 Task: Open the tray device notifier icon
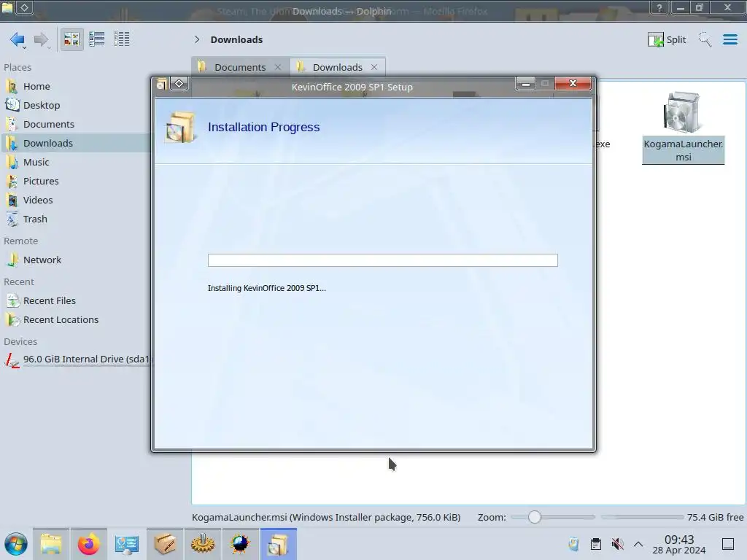pos(573,544)
